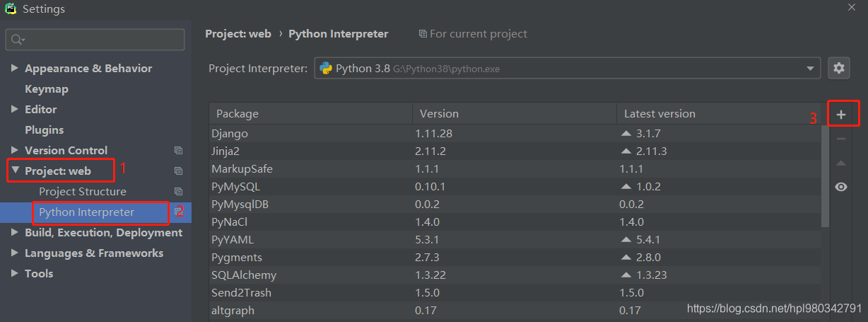Click Django version 1.11.28 cell
Viewport: 868px width, 322px height.
pyautogui.click(x=435, y=133)
